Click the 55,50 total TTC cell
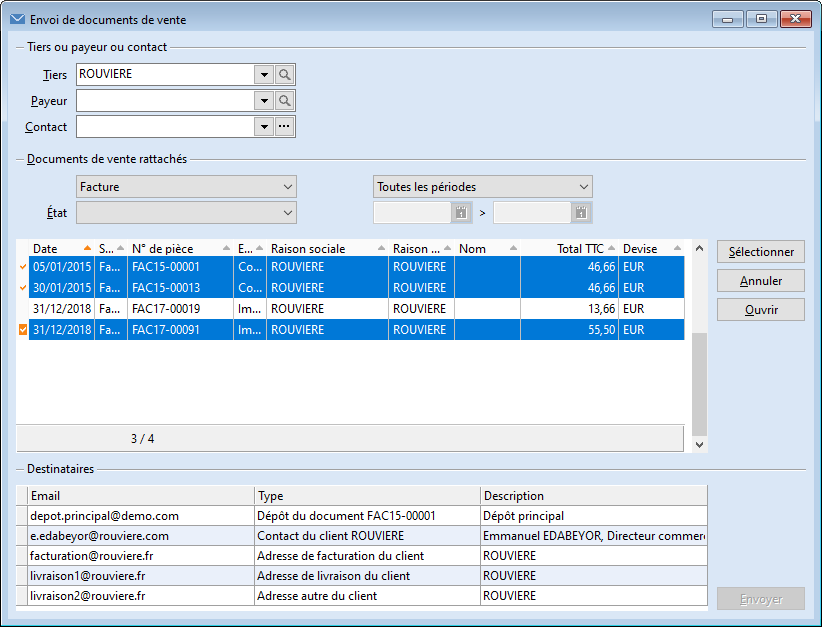Screen dimensions: 822x627 tap(569, 330)
